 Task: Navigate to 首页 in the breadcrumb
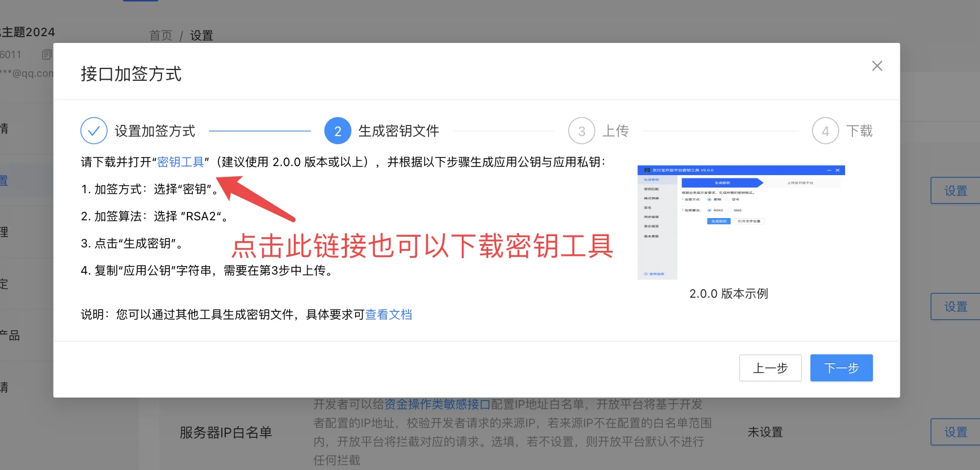coord(160,36)
